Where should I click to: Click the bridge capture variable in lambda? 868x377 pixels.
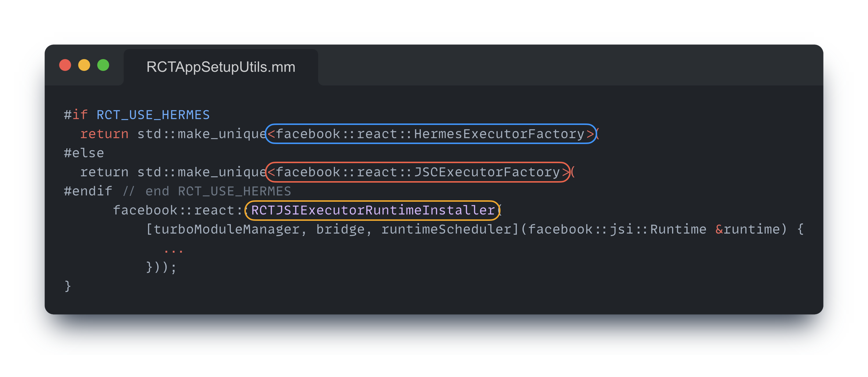coord(340,230)
